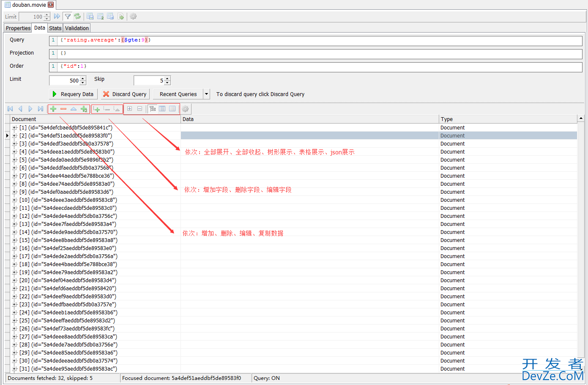Click 'Documents fetched: 32, skipped: 5' status text
This screenshot has width=588, height=385.
[50, 378]
